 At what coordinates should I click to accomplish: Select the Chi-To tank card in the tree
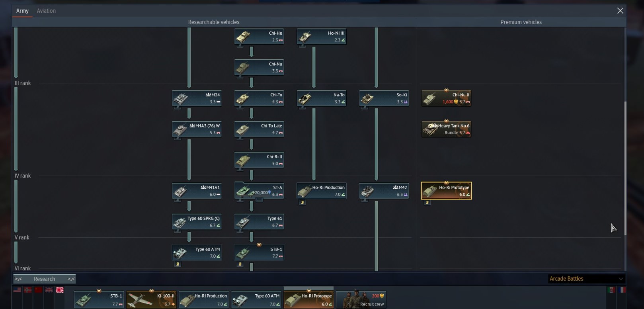tap(259, 98)
